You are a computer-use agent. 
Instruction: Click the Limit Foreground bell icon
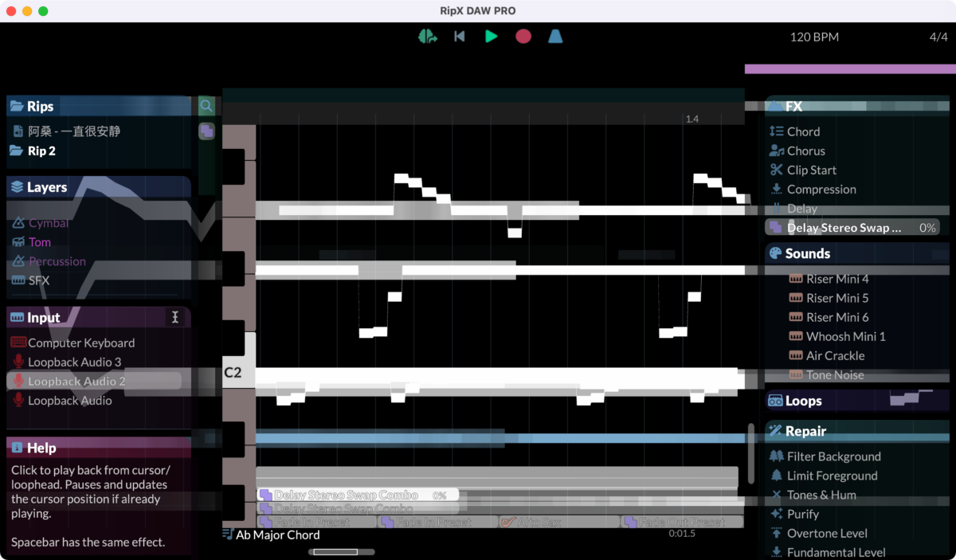coord(777,476)
